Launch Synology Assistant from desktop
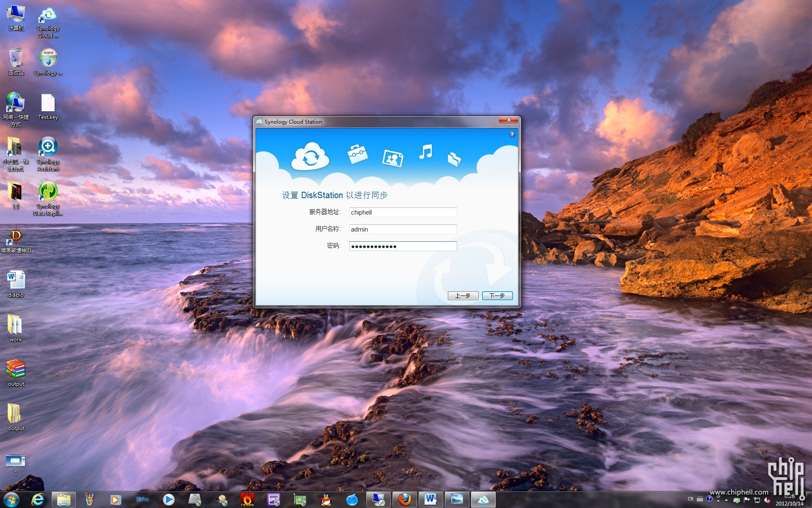 coord(48,154)
